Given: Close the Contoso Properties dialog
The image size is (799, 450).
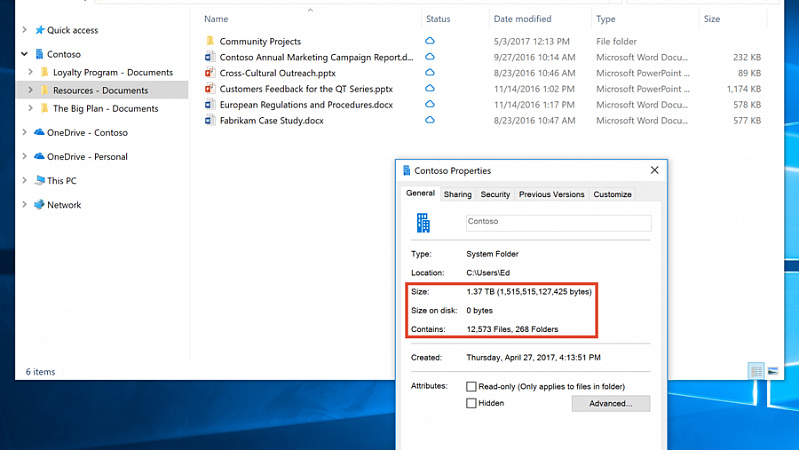Looking at the screenshot, I should click(x=655, y=170).
